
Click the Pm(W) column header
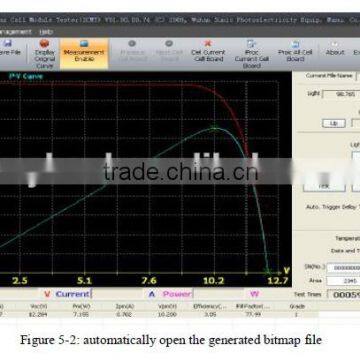coord(80,306)
